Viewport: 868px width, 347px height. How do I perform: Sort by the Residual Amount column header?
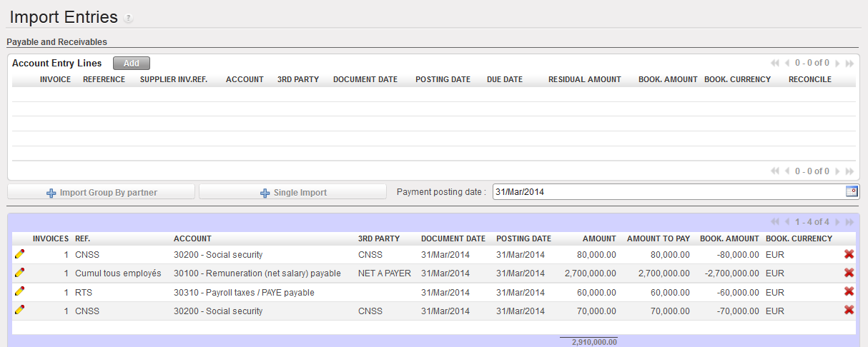(584, 79)
